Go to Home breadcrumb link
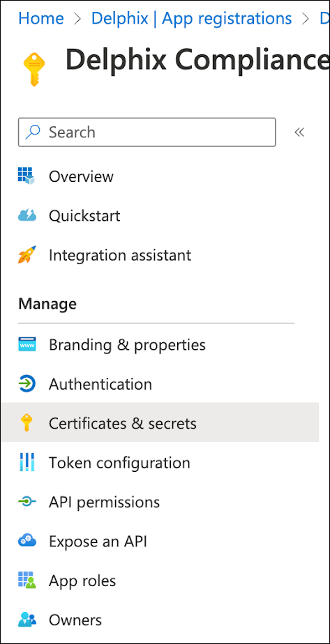This screenshot has height=644, width=330. [x=41, y=18]
